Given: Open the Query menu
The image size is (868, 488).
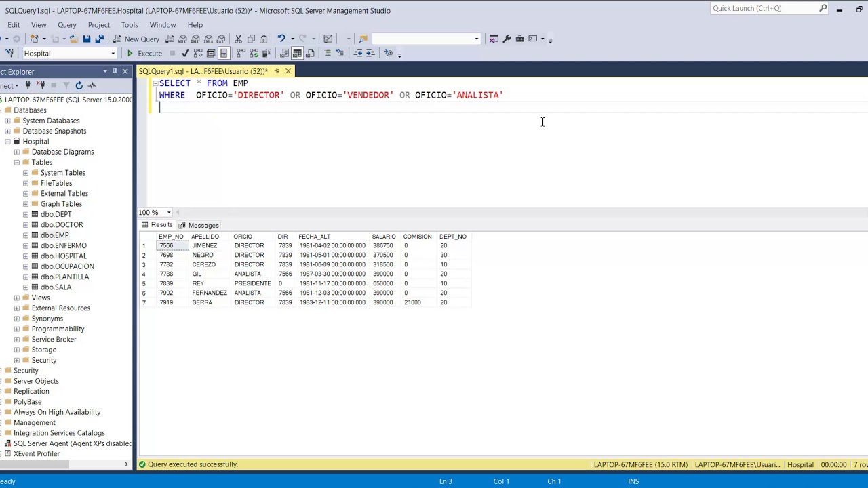Looking at the screenshot, I should click(x=66, y=24).
